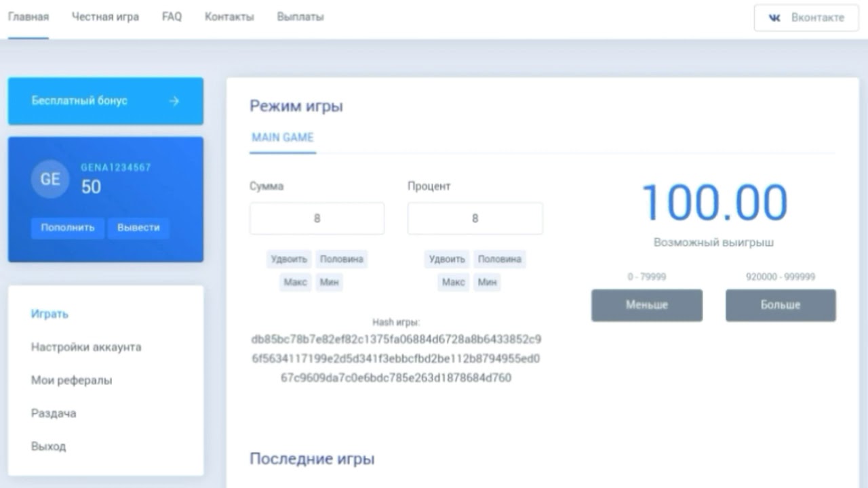Click the Режим игры heading
Screen dimensions: 868x488
(x=296, y=106)
